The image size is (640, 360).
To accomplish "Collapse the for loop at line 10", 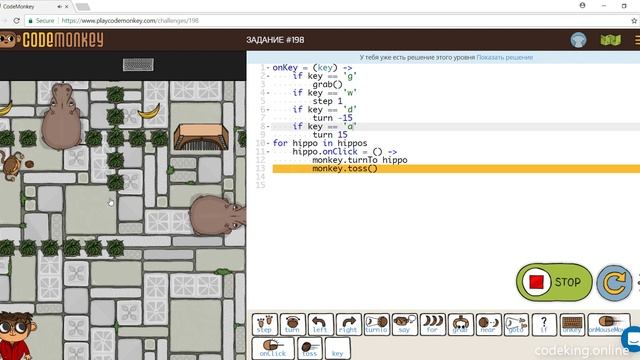I will tap(268, 143).
